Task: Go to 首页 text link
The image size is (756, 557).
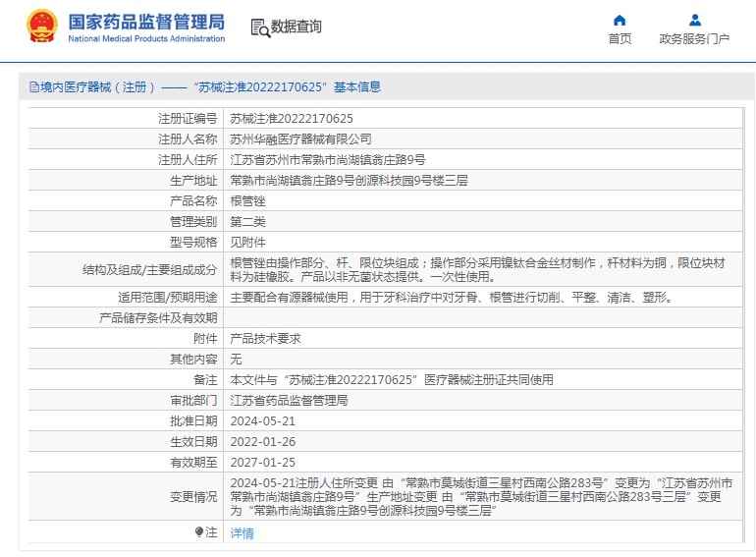Action: pyautogui.click(x=620, y=38)
